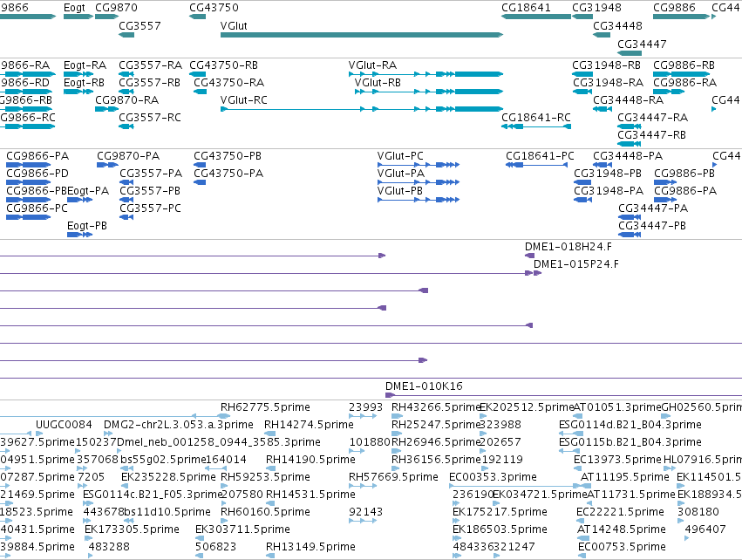
Task: Click BAC clone DME1-010K16
Action: (563, 395)
